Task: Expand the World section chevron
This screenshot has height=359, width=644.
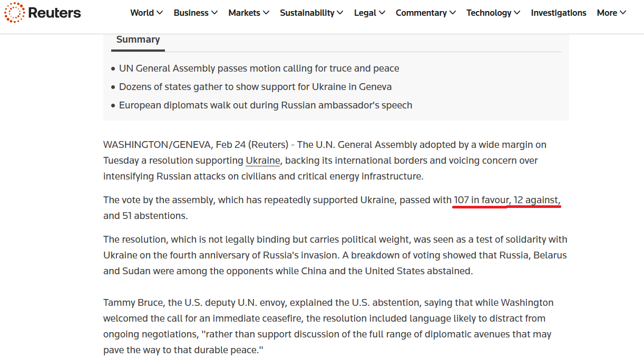Action: point(160,13)
